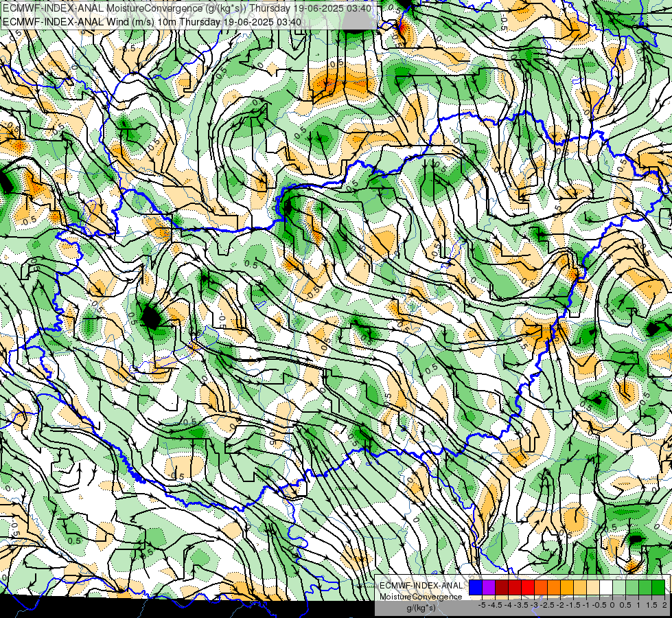
Task: Click the -3 tick label on the legend scale
Action: pyautogui.click(x=534, y=605)
